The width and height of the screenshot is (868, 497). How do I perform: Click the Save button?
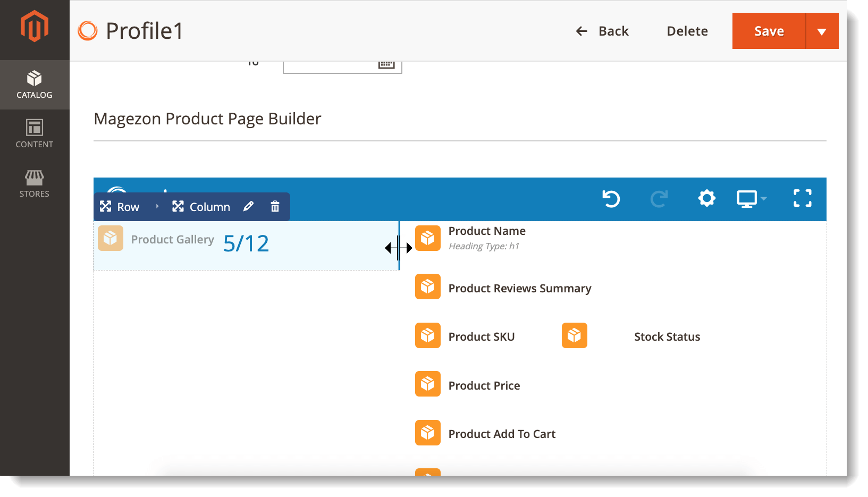point(768,31)
